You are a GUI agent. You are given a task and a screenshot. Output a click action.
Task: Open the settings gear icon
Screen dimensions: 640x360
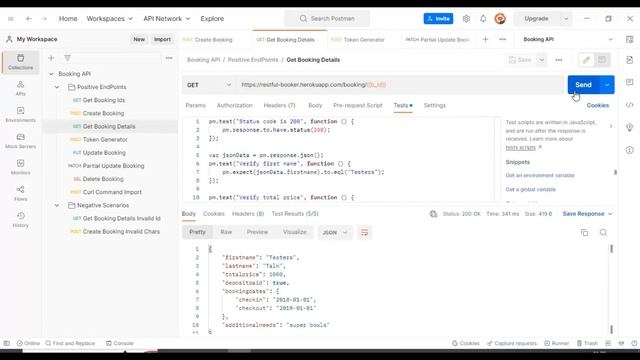click(x=466, y=19)
